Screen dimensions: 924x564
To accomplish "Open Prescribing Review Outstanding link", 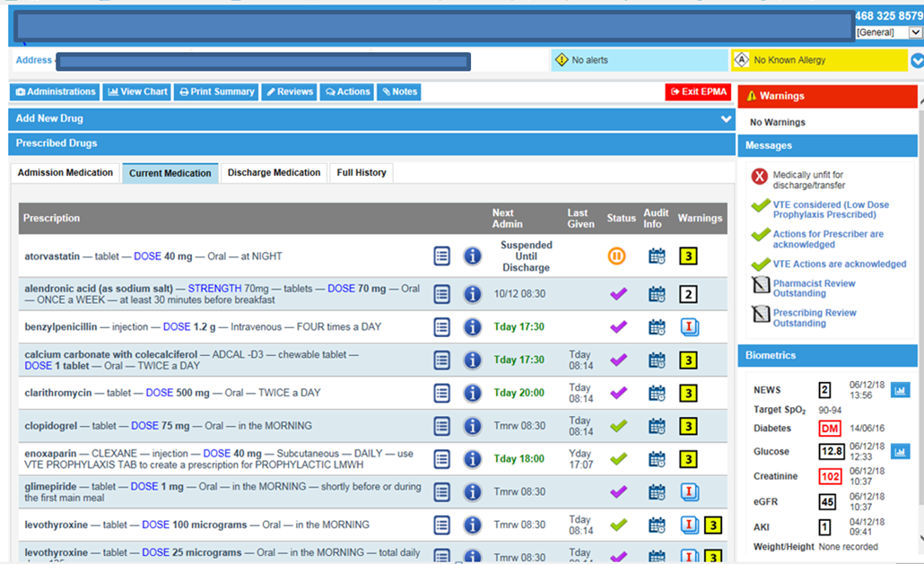I will point(815,318).
